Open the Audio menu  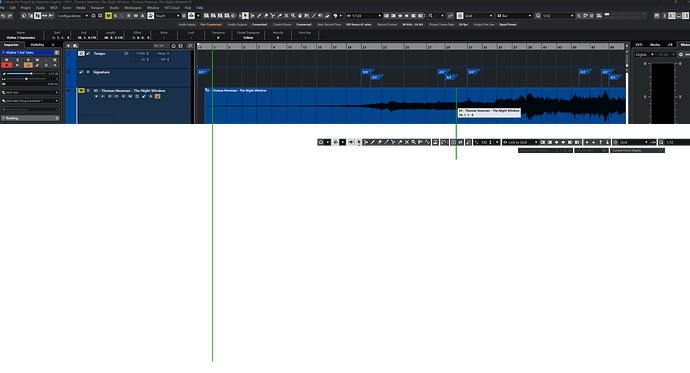point(40,8)
